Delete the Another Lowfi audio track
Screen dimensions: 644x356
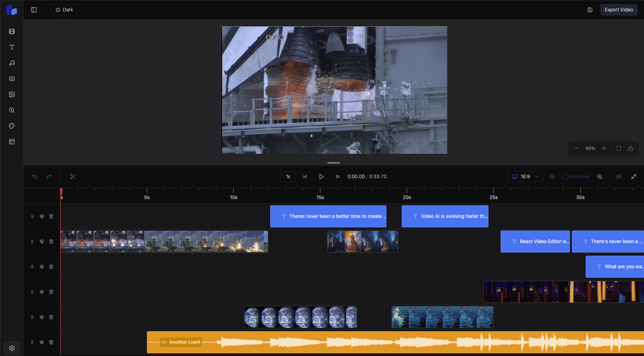click(x=51, y=342)
